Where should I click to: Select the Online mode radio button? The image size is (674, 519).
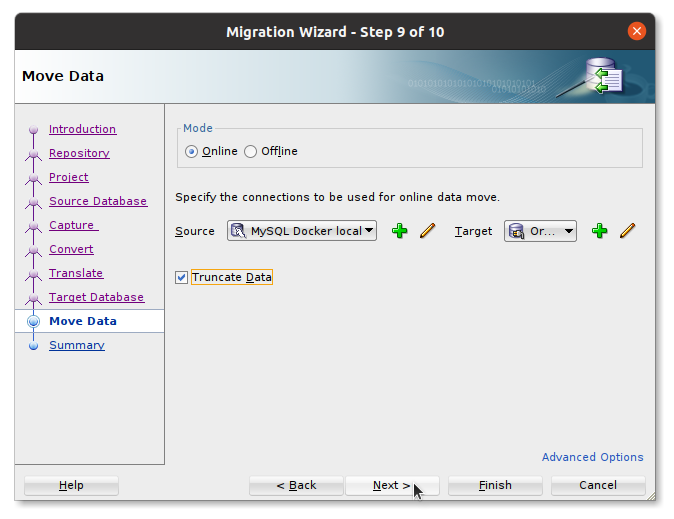tap(192, 151)
